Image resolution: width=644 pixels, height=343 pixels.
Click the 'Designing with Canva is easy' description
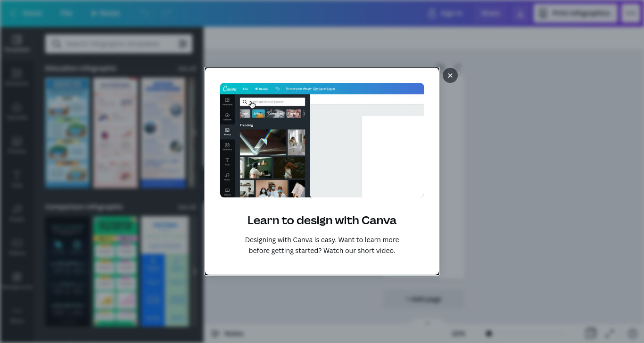point(322,245)
